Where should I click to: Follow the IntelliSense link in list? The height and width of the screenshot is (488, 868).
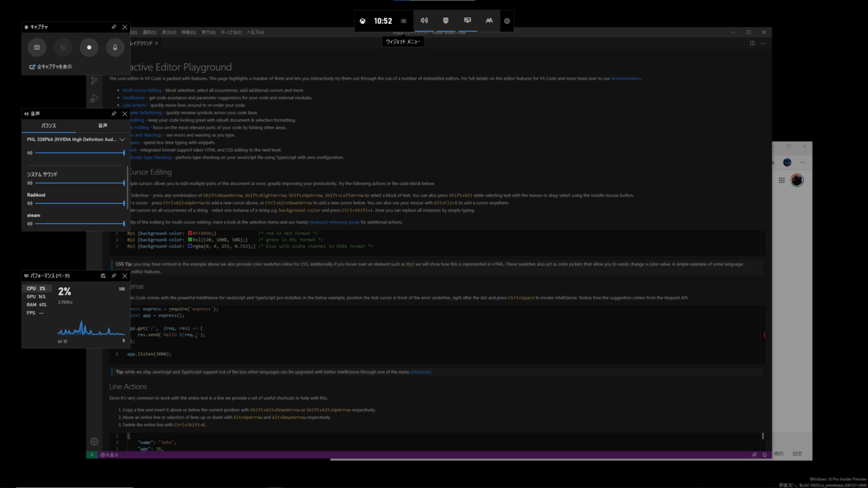click(134, 98)
